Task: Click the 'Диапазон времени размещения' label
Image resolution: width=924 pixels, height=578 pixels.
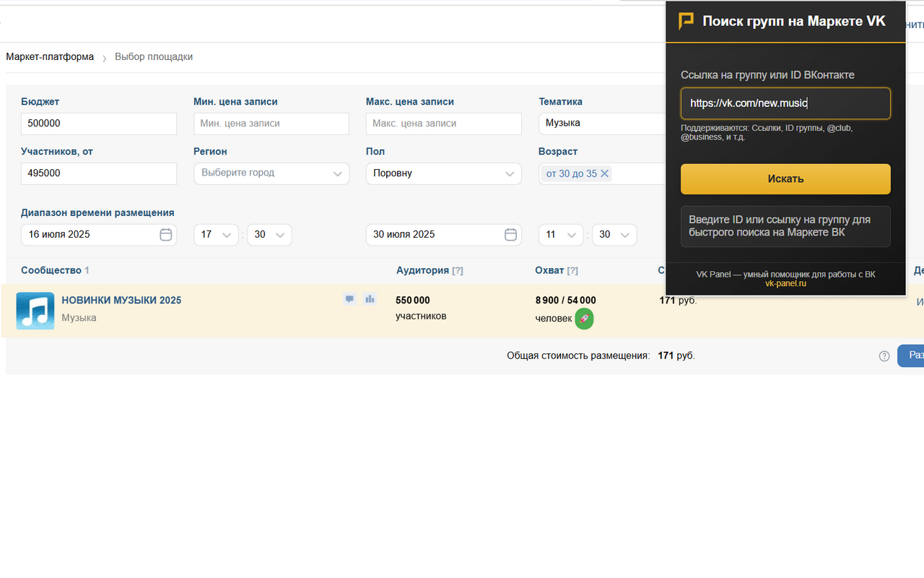Action: pyautogui.click(x=97, y=213)
